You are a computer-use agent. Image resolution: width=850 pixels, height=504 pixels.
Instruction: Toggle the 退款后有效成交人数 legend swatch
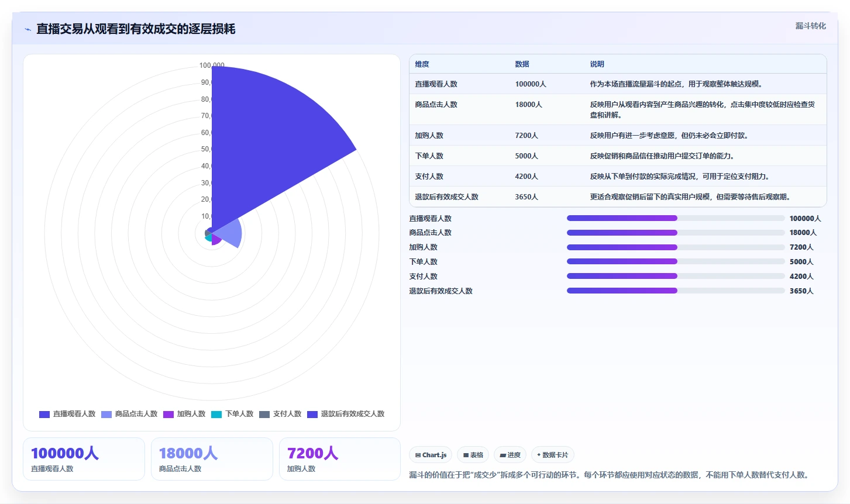coord(312,414)
